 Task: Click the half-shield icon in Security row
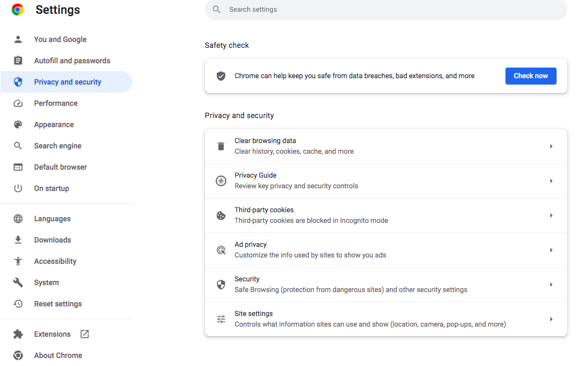point(221,285)
